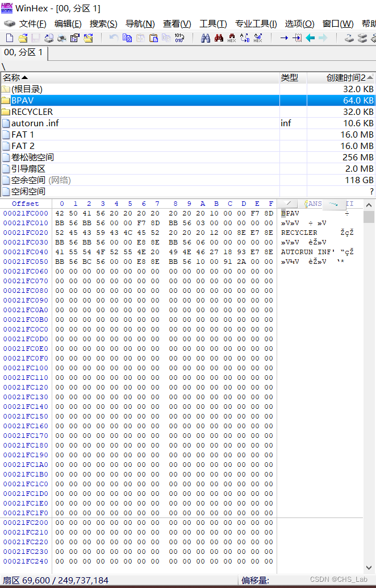
Task: Click the Offset column header in the hex view
Action: pyautogui.click(x=25, y=204)
